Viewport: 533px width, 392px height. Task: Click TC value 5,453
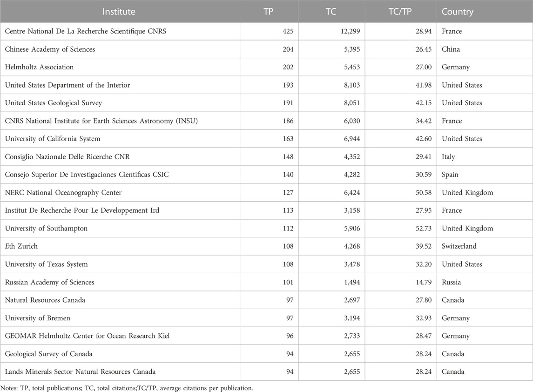[352, 67]
